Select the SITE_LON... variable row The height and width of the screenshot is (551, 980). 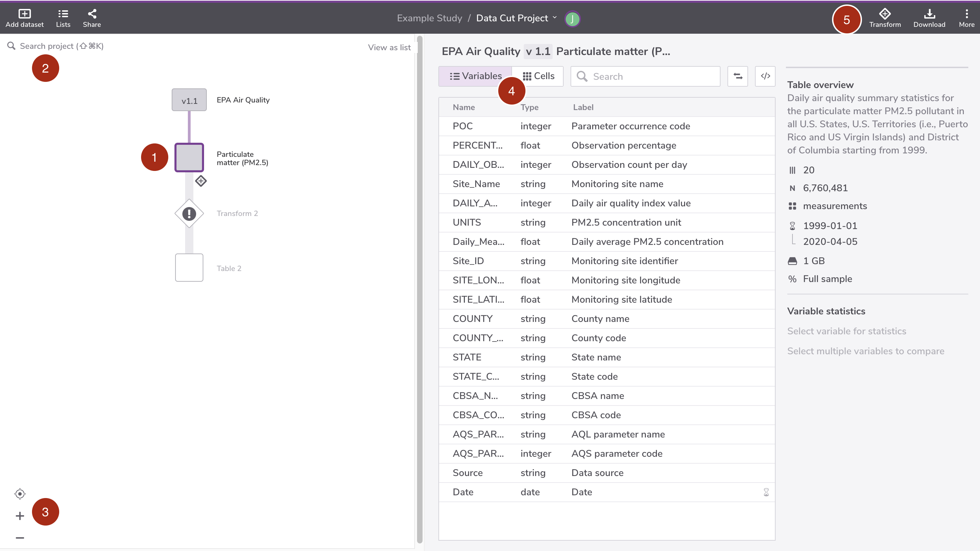(x=607, y=280)
